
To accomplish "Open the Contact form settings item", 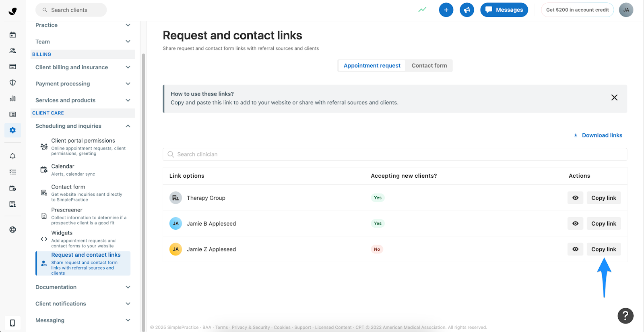I will [x=83, y=193].
